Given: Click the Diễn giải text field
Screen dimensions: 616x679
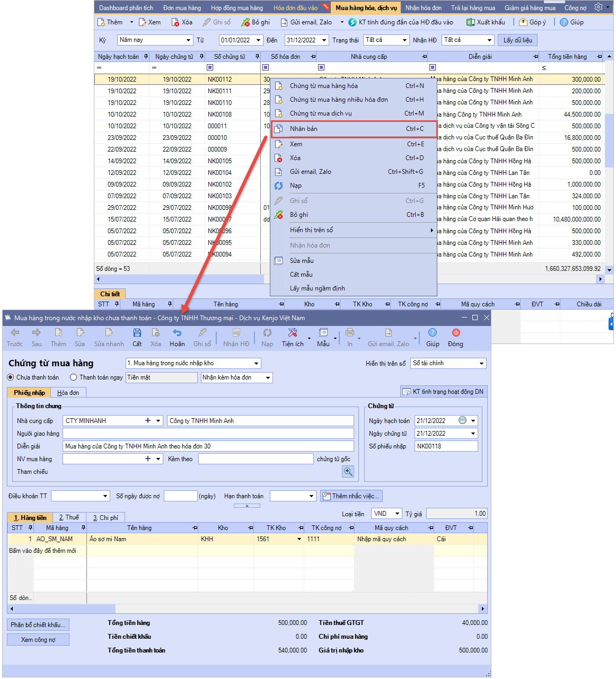Looking at the screenshot, I should [208, 446].
